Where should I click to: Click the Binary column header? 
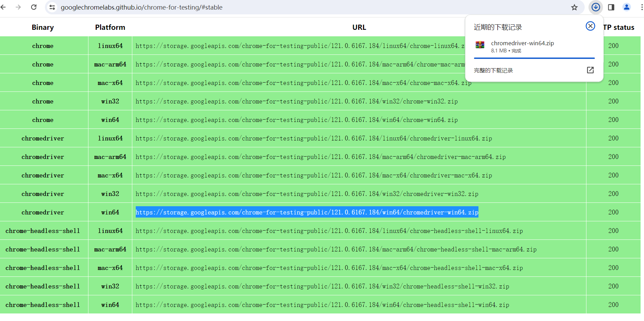43,27
